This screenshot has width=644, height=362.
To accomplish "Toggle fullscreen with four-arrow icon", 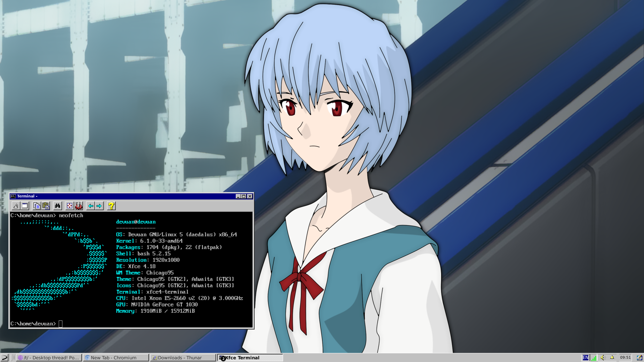I will tap(69, 206).
